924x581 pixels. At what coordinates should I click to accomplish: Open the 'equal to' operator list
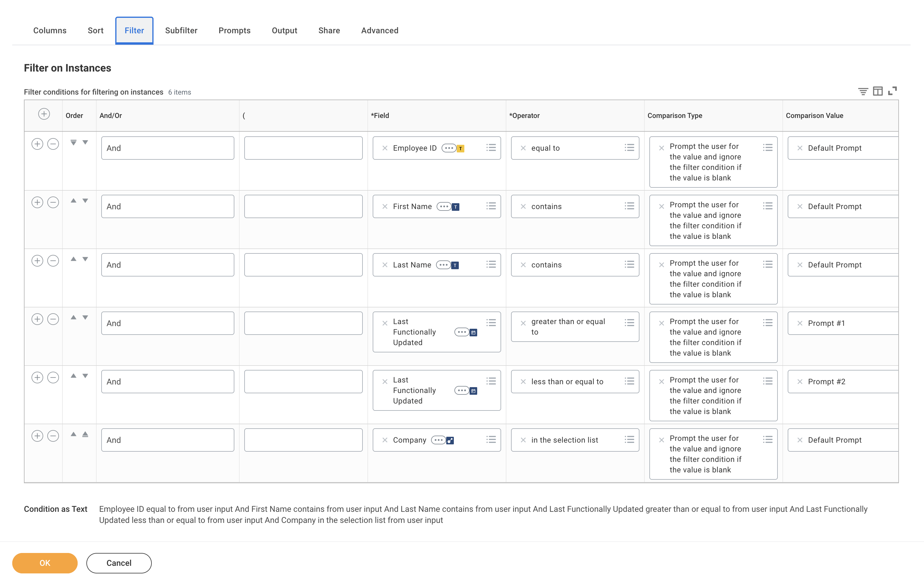629,148
